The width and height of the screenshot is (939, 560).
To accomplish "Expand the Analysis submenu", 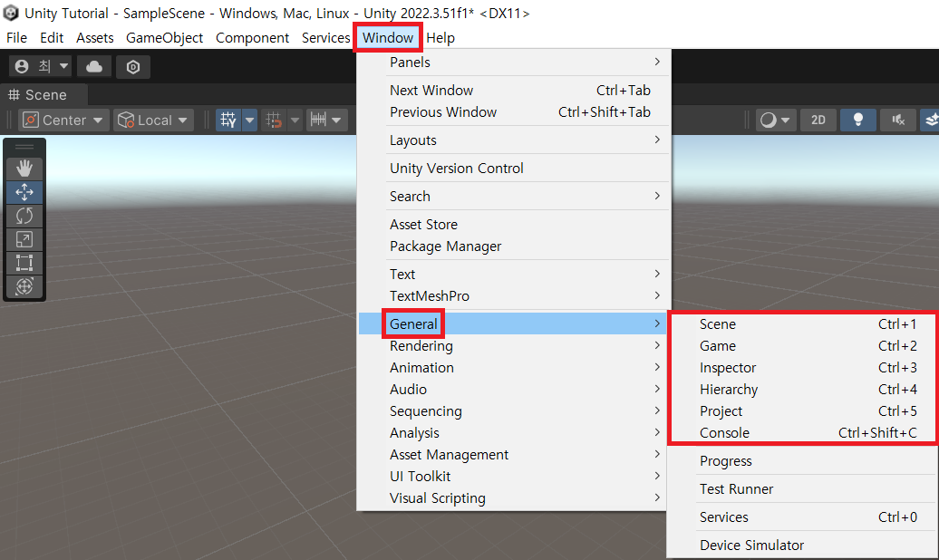I will point(513,433).
